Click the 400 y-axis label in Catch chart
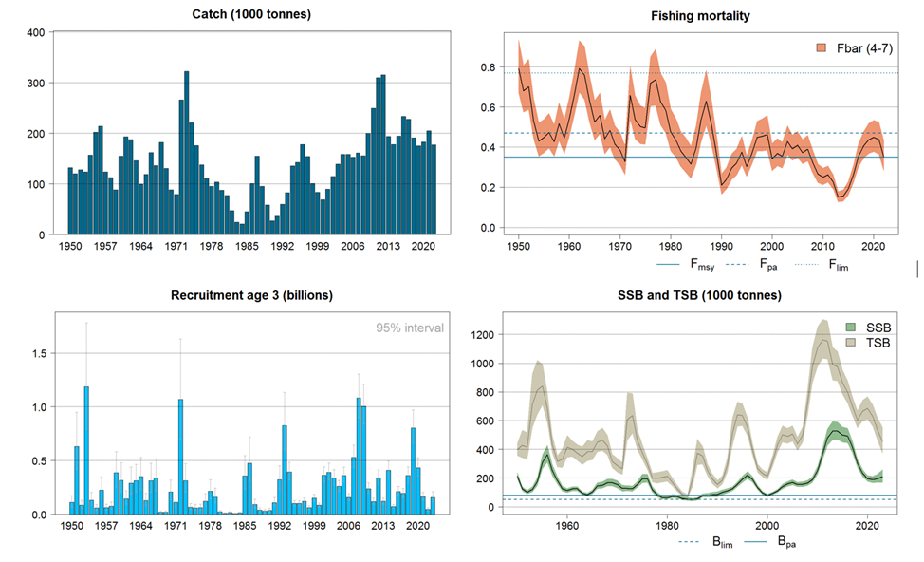The height and width of the screenshot is (562, 924). (36, 33)
